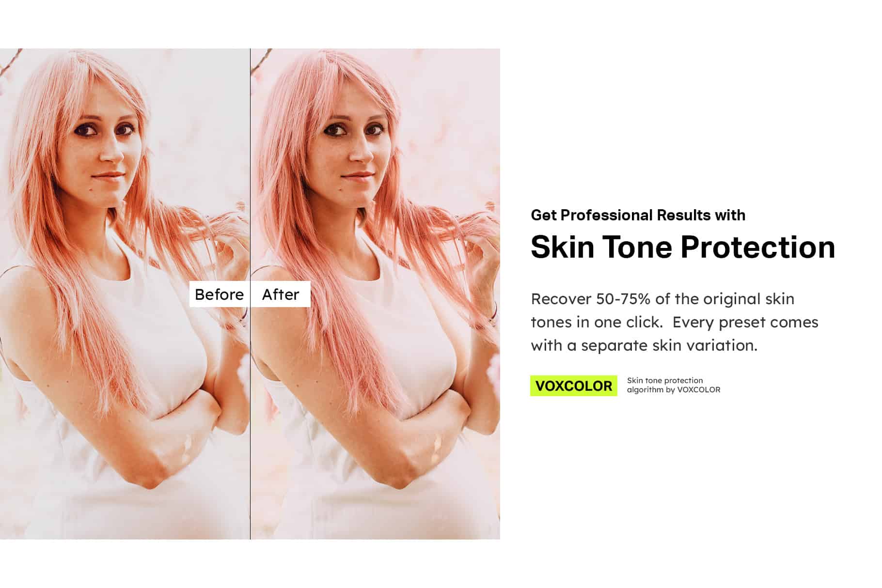Click the 'Every preset comes' sentence
This screenshot has width=882, height=588.
point(745,322)
